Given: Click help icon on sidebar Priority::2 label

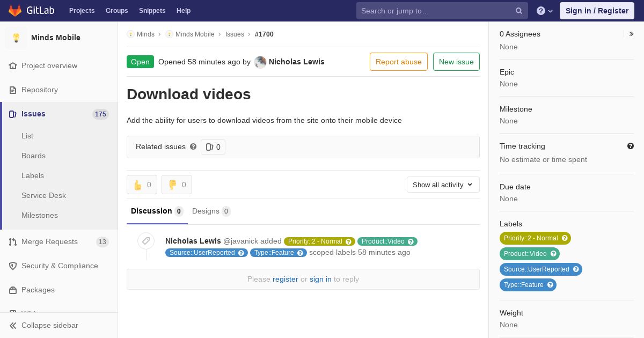Looking at the screenshot, I should click(565, 238).
